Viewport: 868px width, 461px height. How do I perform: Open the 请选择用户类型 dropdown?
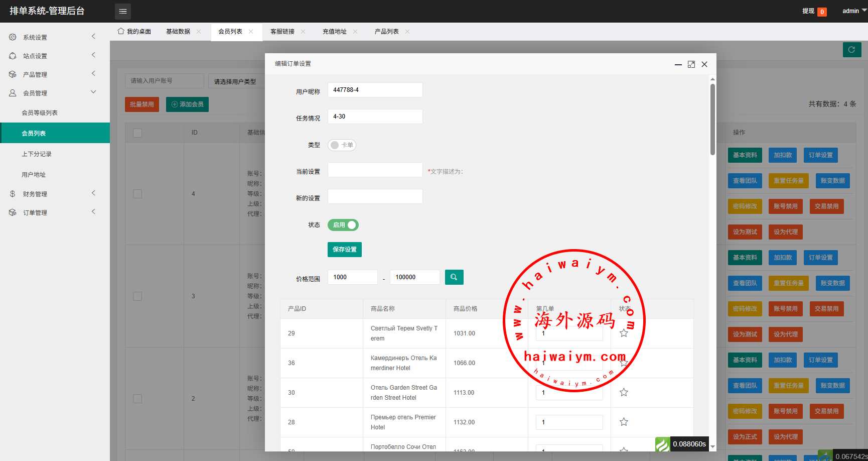(236, 81)
